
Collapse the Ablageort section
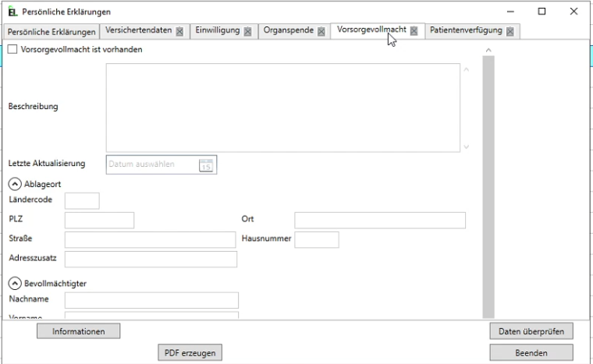(x=14, y=185)
